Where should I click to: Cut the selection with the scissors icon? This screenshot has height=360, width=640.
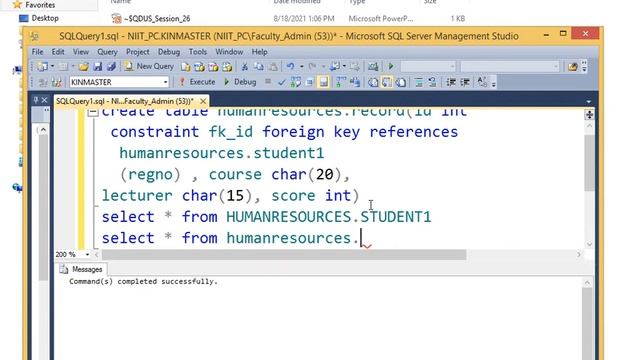click(244, 67)
